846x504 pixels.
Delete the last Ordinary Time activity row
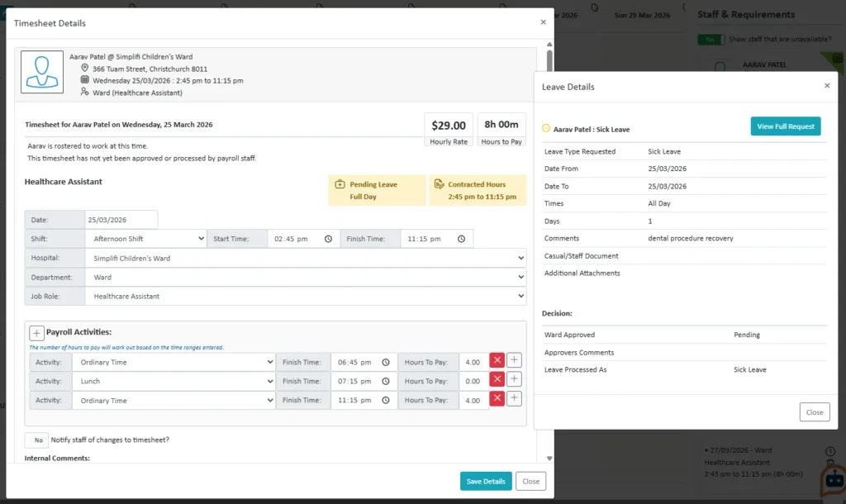[x=497, y=398]
